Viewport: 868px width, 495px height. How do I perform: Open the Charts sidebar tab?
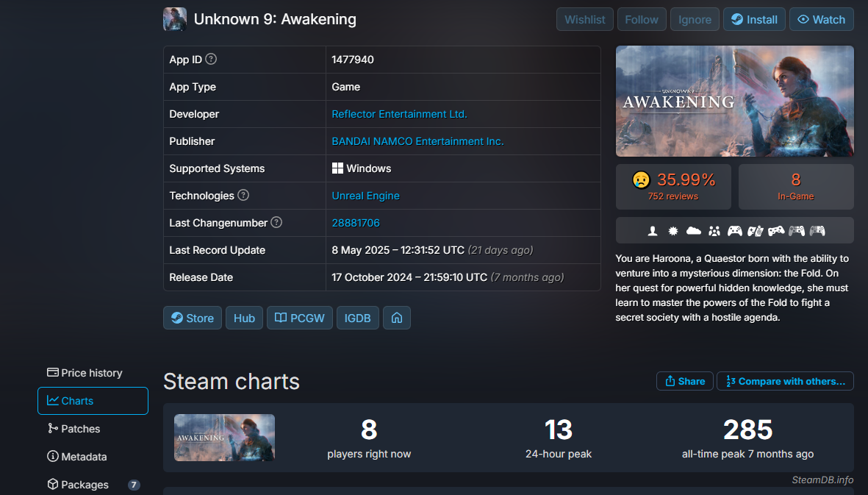click(93, 401)
